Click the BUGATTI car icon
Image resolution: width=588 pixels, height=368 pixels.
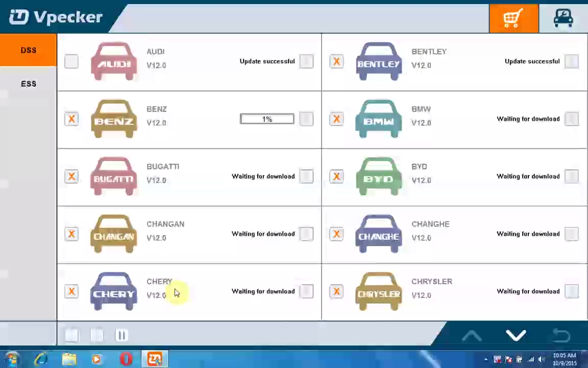[114, 176]
